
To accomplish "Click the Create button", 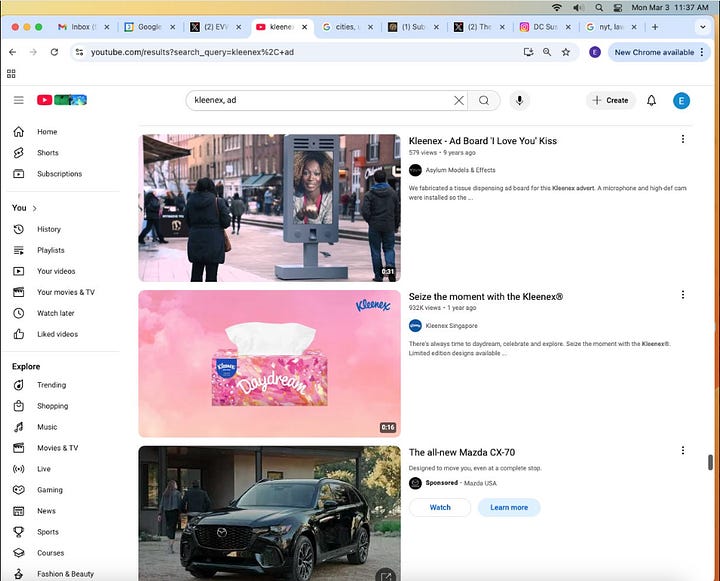I will [611, 101].
